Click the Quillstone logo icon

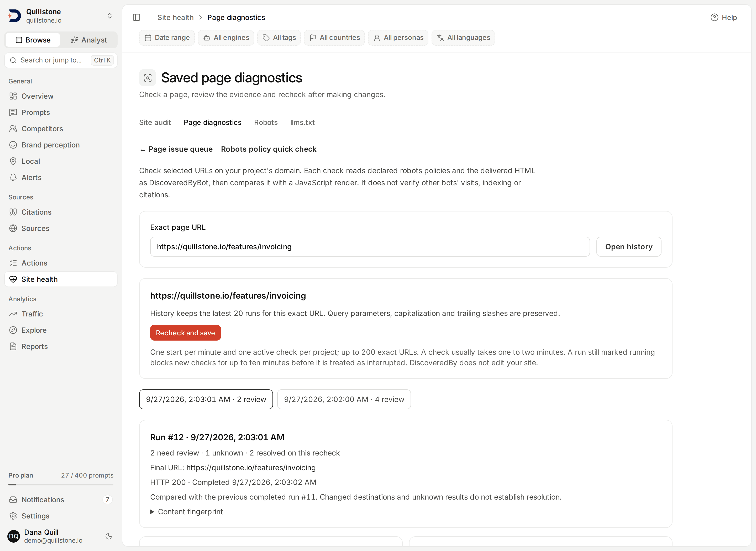14,16
